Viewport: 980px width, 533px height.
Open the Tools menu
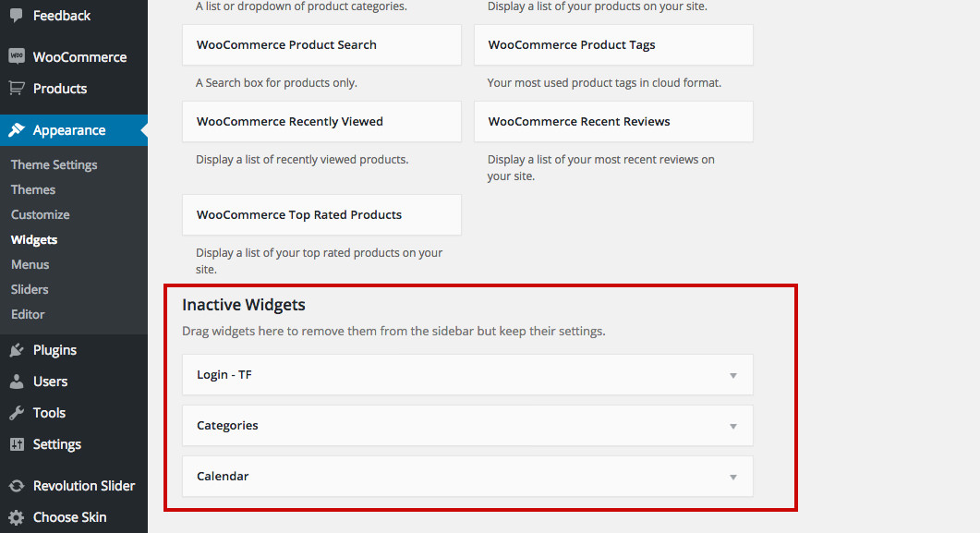coord(74,412)
